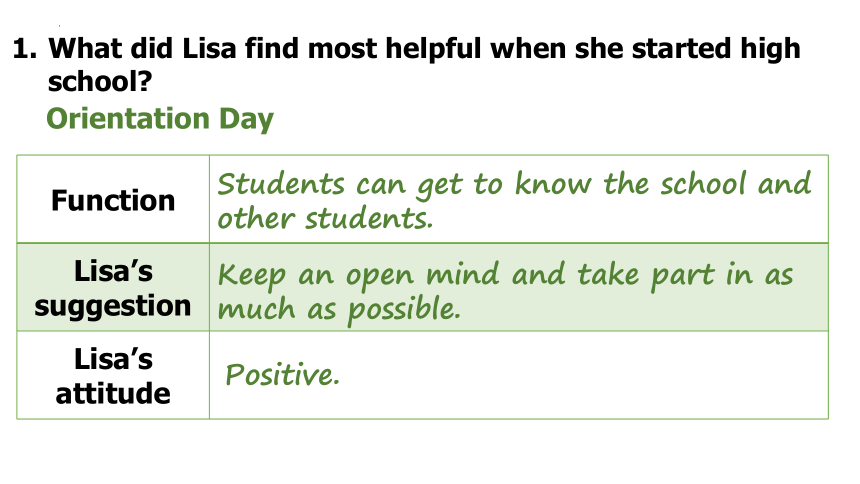Click the word Day in green
The width and height of the screenshot is (860, 484).
(x=246, y=120)
